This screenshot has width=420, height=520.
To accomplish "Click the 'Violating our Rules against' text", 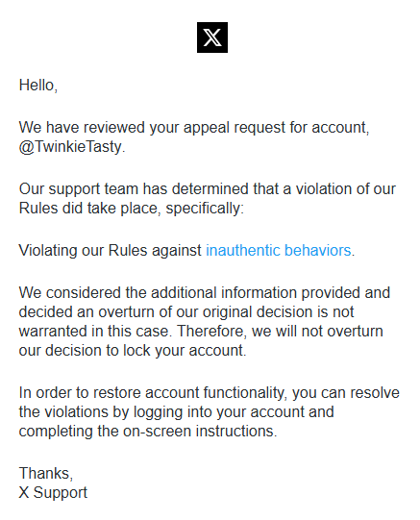I will (111, 250).
